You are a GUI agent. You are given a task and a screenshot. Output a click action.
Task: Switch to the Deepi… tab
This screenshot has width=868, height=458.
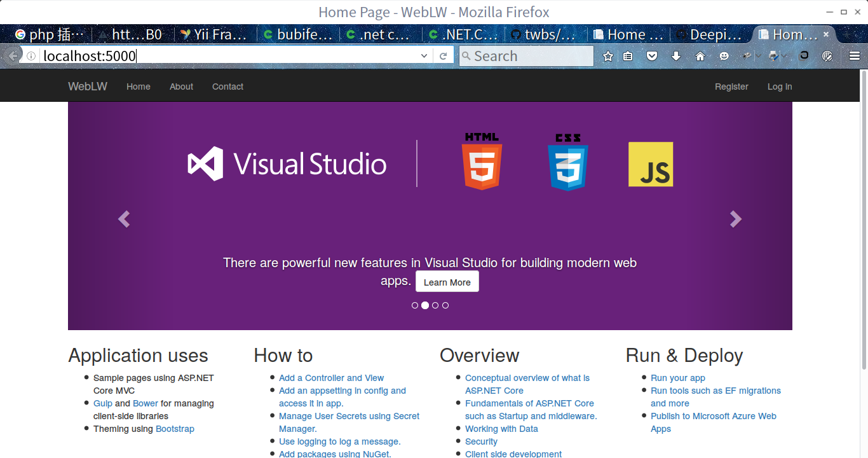[x=710, y=34]
